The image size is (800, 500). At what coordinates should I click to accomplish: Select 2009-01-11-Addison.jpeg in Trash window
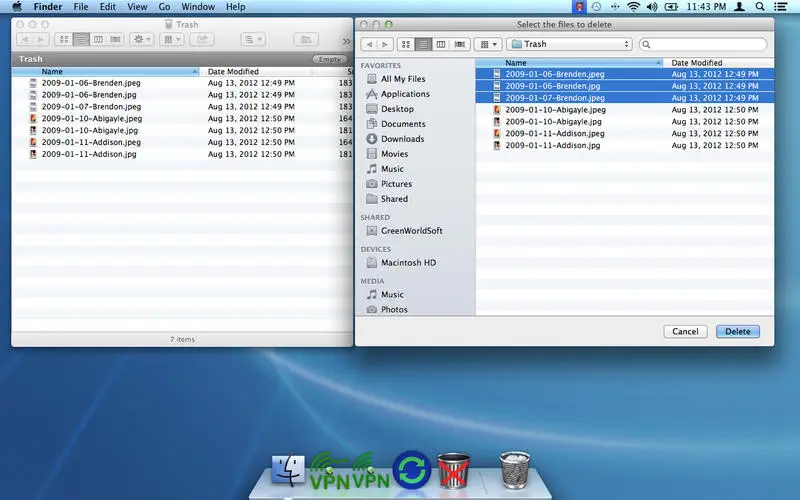point(182,142)
